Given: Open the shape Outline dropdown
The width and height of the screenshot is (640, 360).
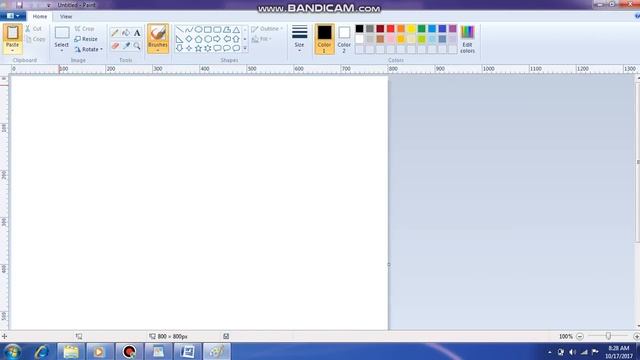Looking at the screenshot, I should (267, 29).
